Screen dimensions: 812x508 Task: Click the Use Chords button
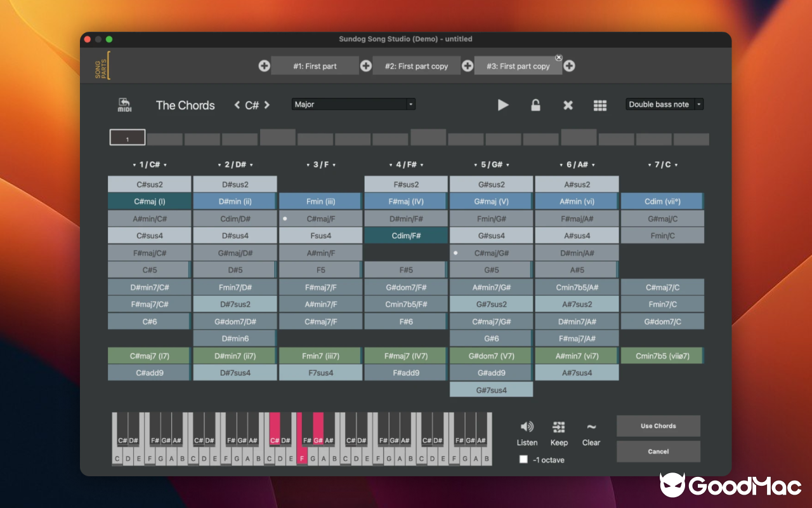pyautogui.click(x=658, y=426)
